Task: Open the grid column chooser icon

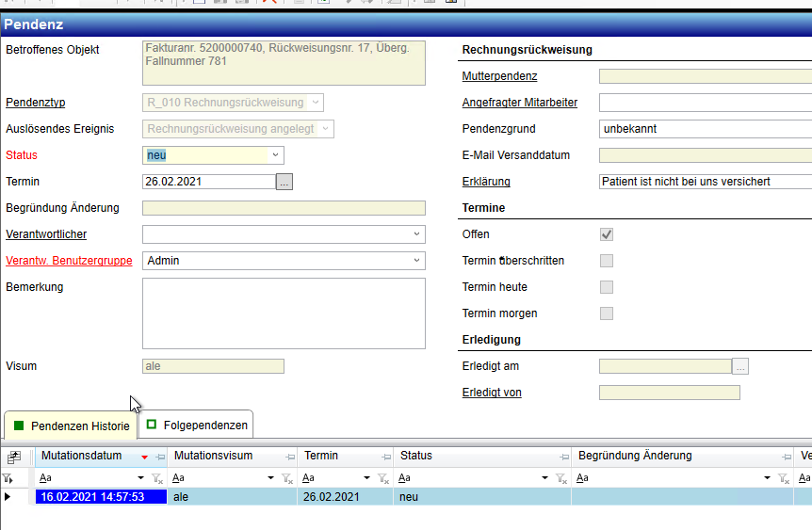Action: coord(14,457)
